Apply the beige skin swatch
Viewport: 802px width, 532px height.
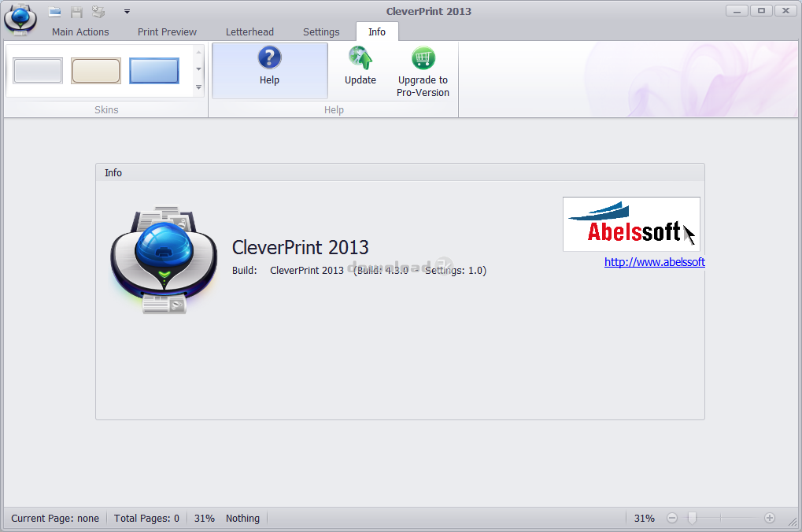pyautogui.click(x=96, y=71)
